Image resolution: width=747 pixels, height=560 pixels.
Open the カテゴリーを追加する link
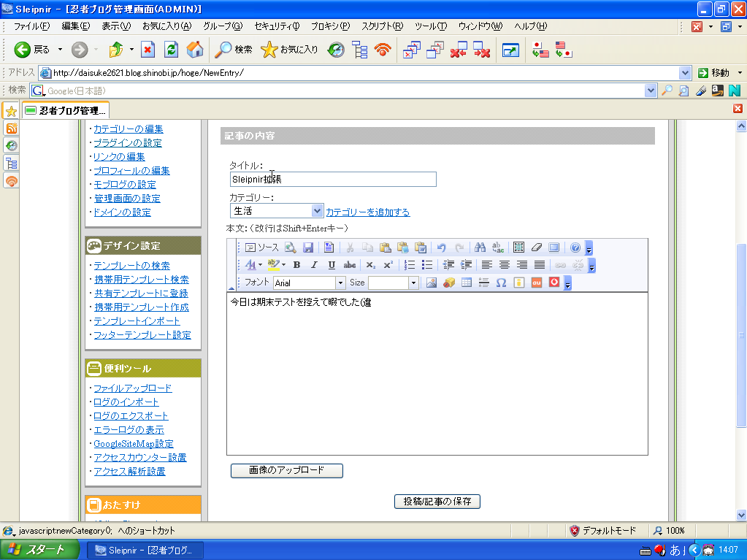(368, 212)
